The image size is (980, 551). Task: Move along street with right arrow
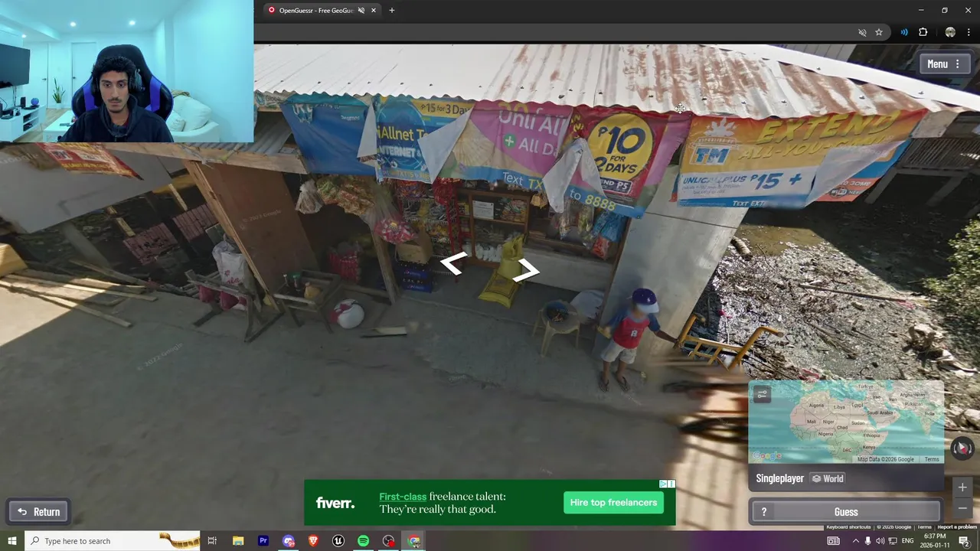point(527,269)
